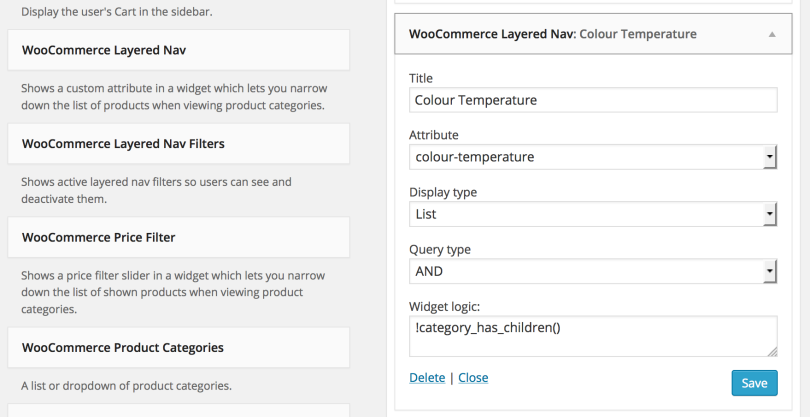
Task: Click the Widget logic textarea resize handle
Action: 772,352
